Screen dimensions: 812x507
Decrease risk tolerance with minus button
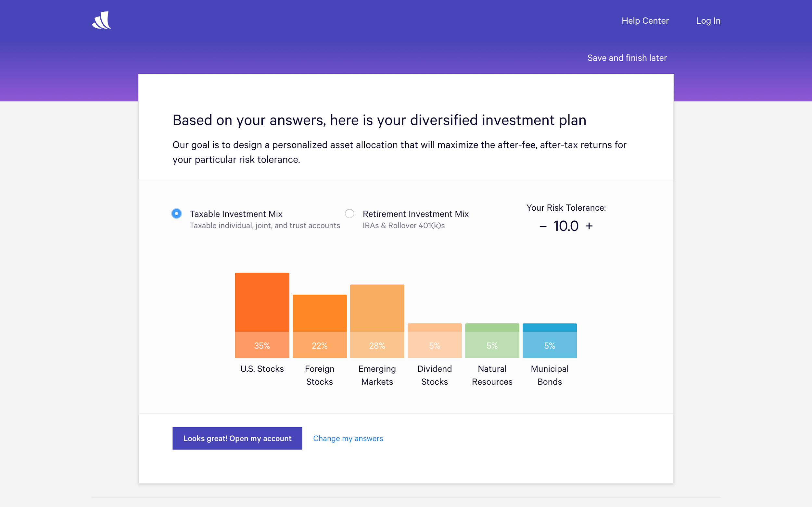543,227
